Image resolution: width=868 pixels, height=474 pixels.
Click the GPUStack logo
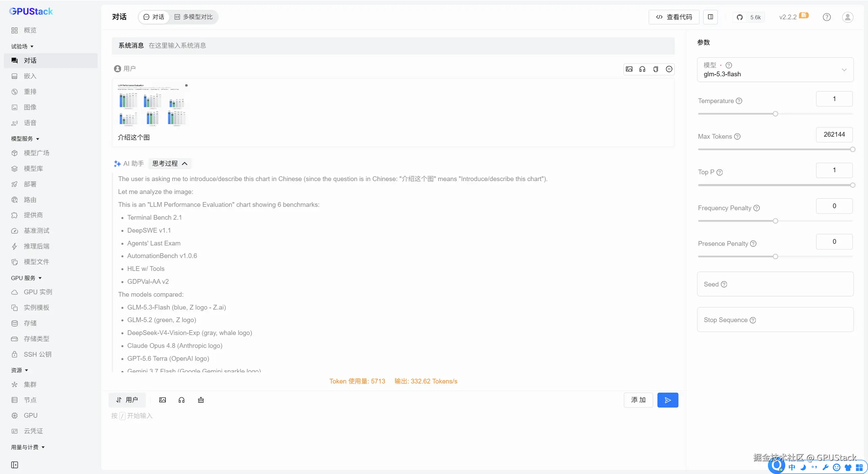[x=31, y=12]
